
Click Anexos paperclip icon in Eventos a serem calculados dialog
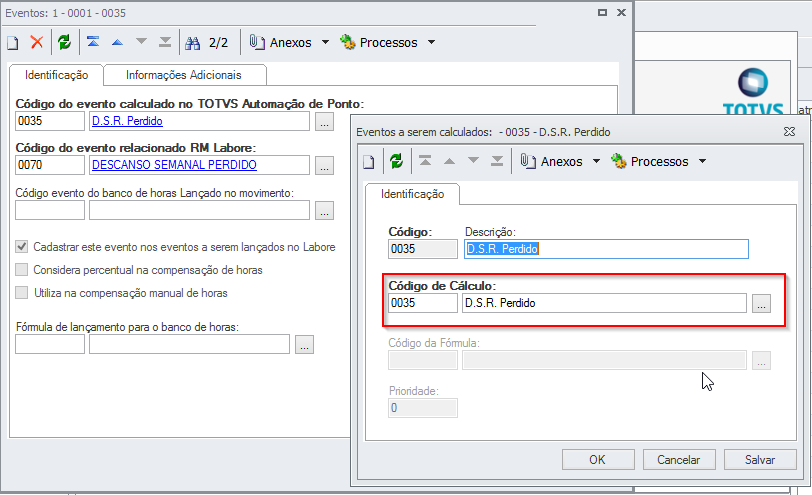[528, 161]
